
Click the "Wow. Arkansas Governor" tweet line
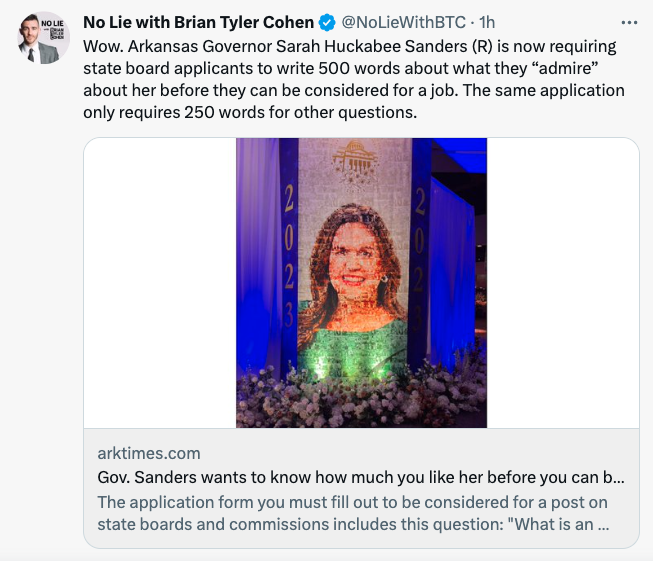[x=349, y=47]
